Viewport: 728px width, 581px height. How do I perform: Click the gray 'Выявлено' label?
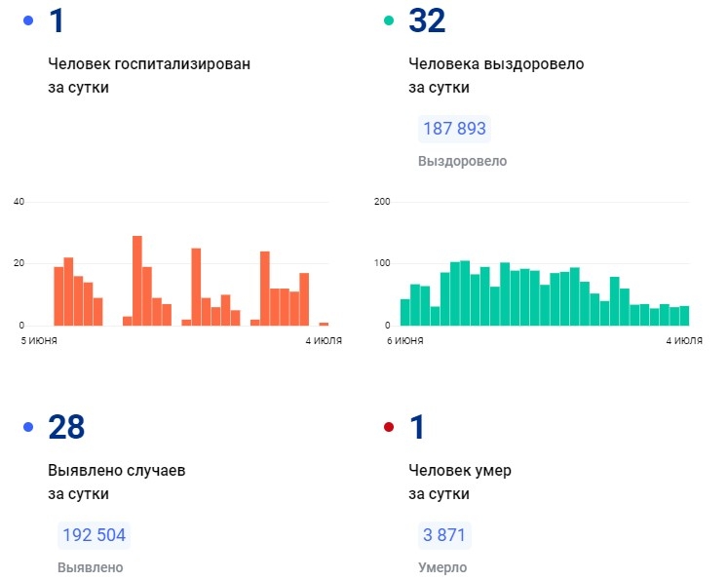tap(90, 567)
